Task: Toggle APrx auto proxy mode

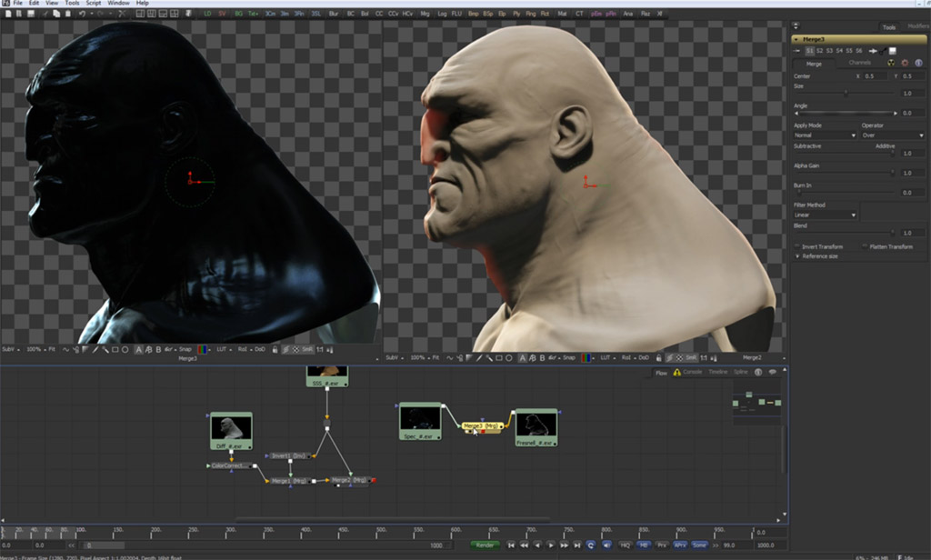Action: (x=680, y=545)
